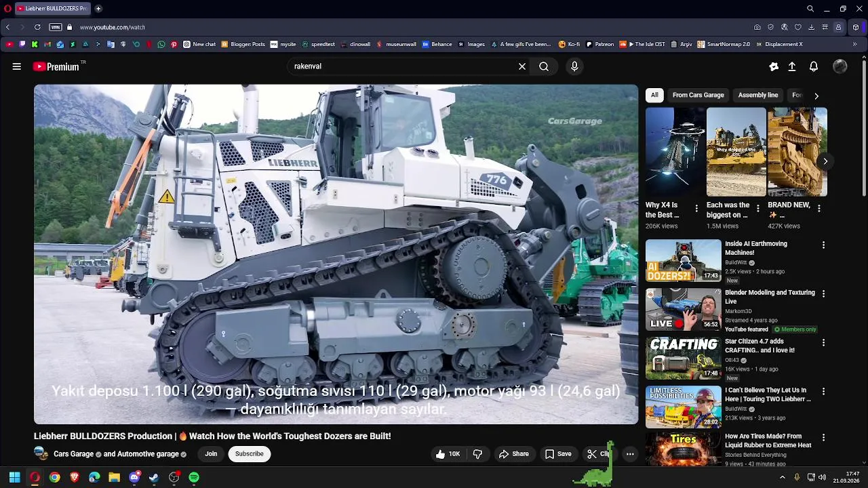Open Why X4 Is the Best short

point(675,152)
